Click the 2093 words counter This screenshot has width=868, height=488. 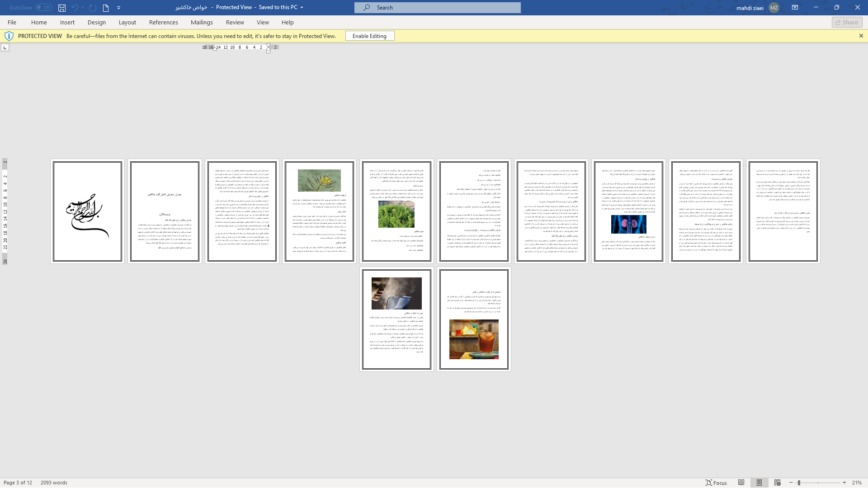pos(54,483)
